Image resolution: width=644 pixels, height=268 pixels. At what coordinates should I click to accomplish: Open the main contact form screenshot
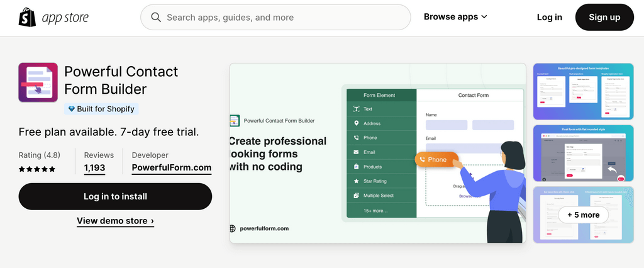tap(378, 153)
